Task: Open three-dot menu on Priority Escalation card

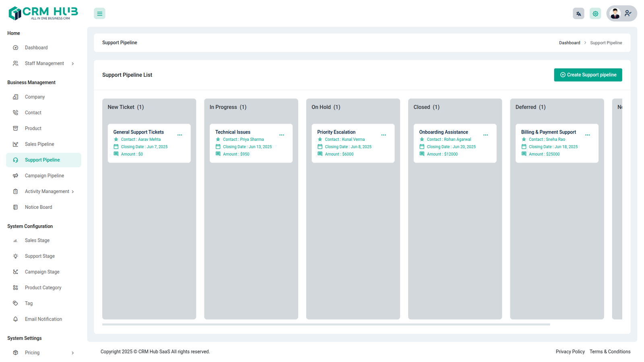Action: (x=384, y=135)
